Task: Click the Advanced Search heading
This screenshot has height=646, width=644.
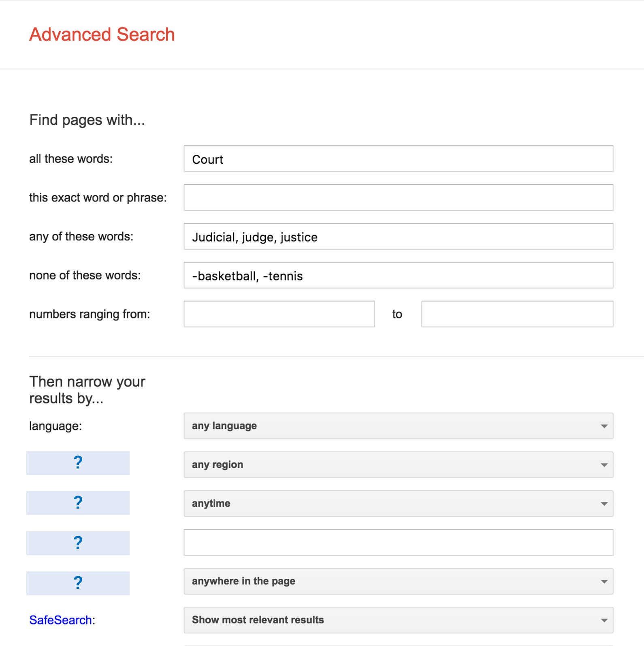Action: (x=102, y=34)
